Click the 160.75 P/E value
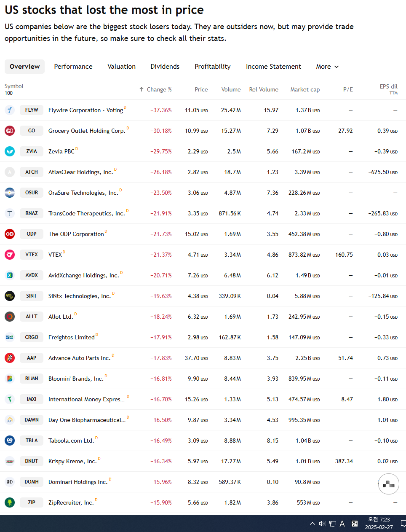This screenshot has height=532, width=406. [344, 255]
